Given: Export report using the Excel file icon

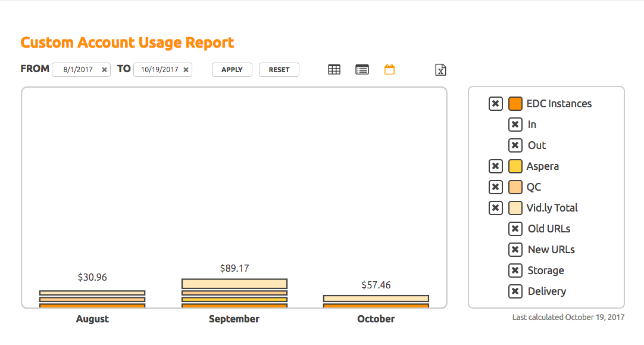Looking at the screenshot, I should pyautogui.click(x=440, y=70).
